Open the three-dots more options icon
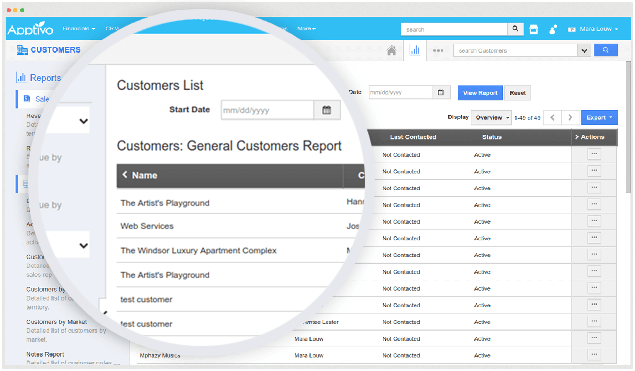 pyautogui.click(x=438, y=51)
